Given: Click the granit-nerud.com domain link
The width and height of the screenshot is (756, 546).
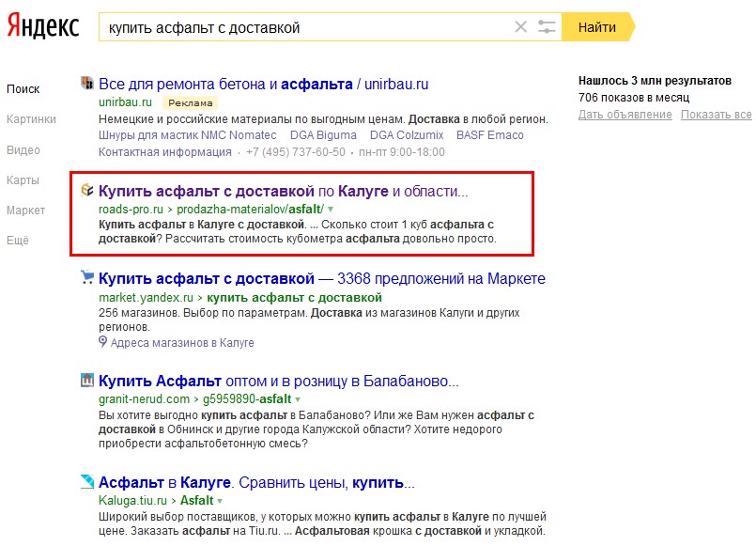Looking at the screenshot, I should pos(145,399).
